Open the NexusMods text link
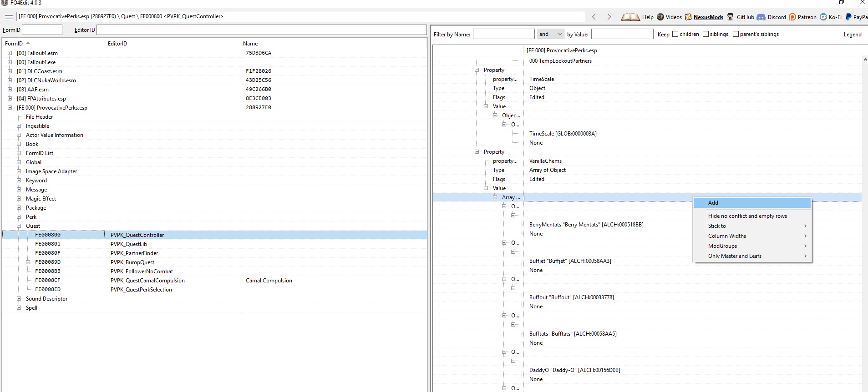This screenshot has height=392, width=868. click(x=708, y=17)
